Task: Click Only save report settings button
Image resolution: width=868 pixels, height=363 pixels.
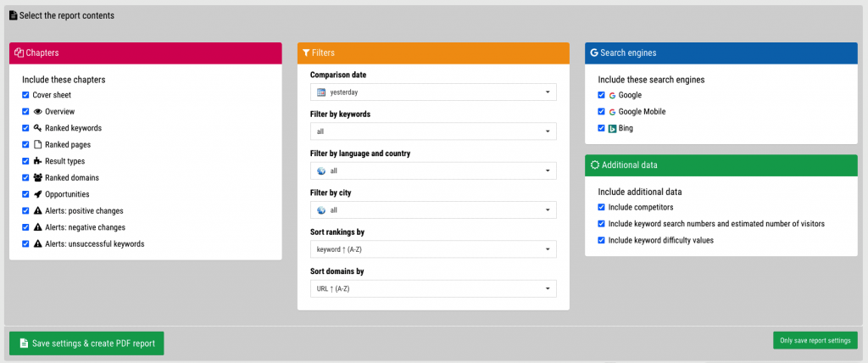Action: (x=815, y=340)
